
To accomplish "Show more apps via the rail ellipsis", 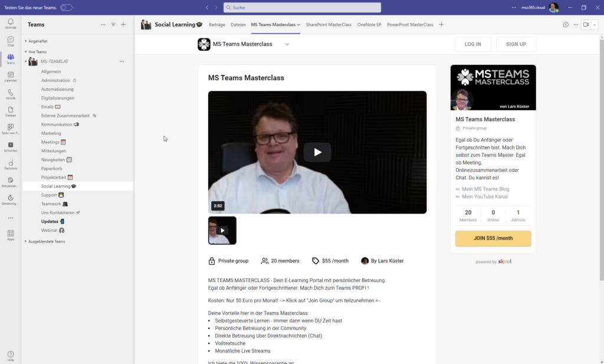I will point(11,218).
